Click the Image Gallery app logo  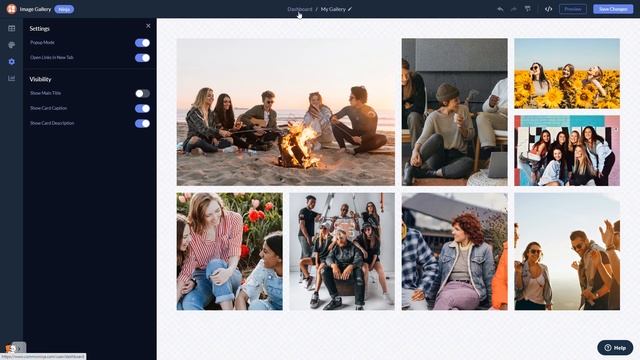click(x=11, y=9)
